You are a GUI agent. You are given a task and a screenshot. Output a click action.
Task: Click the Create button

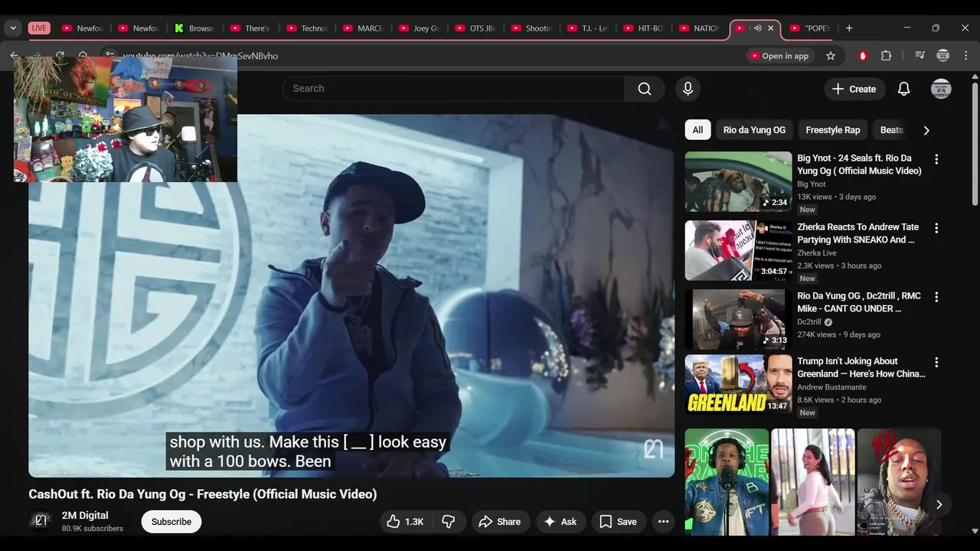click(x=854, y=89)
